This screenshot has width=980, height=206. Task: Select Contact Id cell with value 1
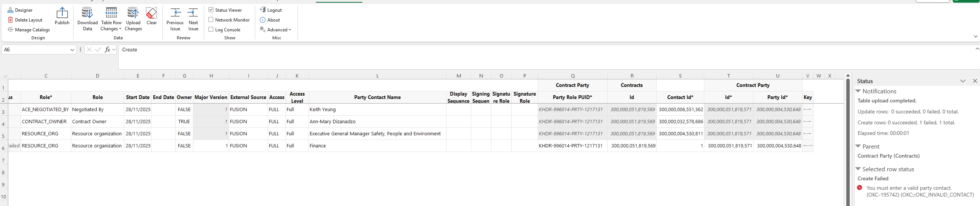click(680, 146)
